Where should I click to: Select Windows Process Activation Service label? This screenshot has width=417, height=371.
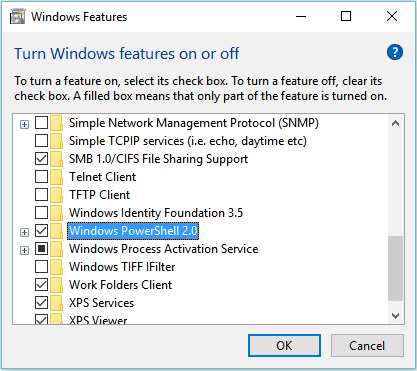[x=164, y=249]
